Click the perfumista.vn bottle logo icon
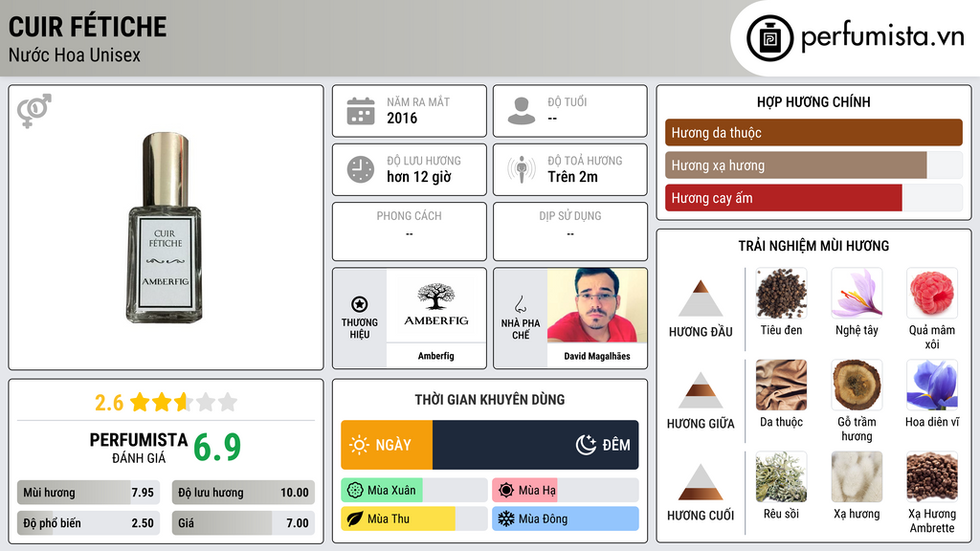980x551 pixels. pos(769,38)
